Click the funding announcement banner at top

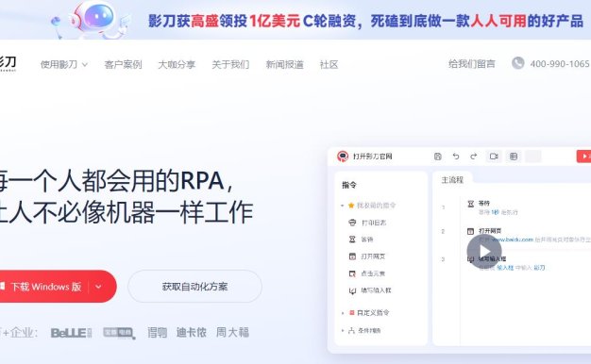[x=295, y=20]
